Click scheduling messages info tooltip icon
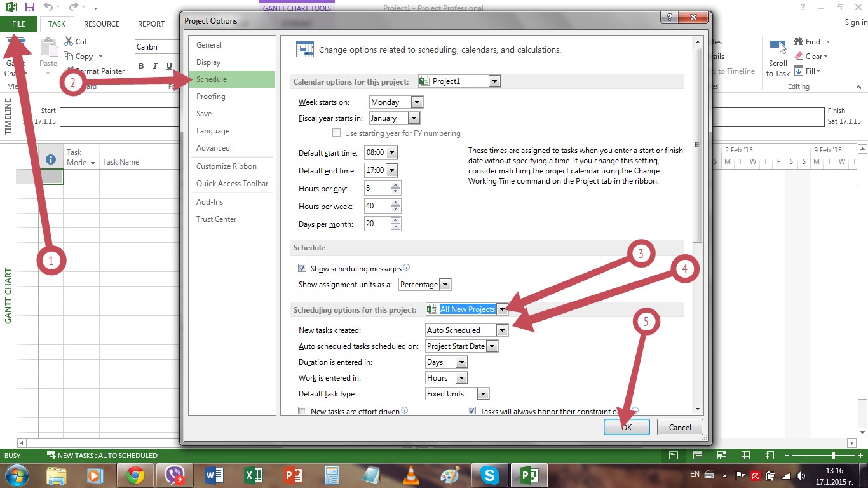The image size is (868, 488). click(x=407, y=268)
